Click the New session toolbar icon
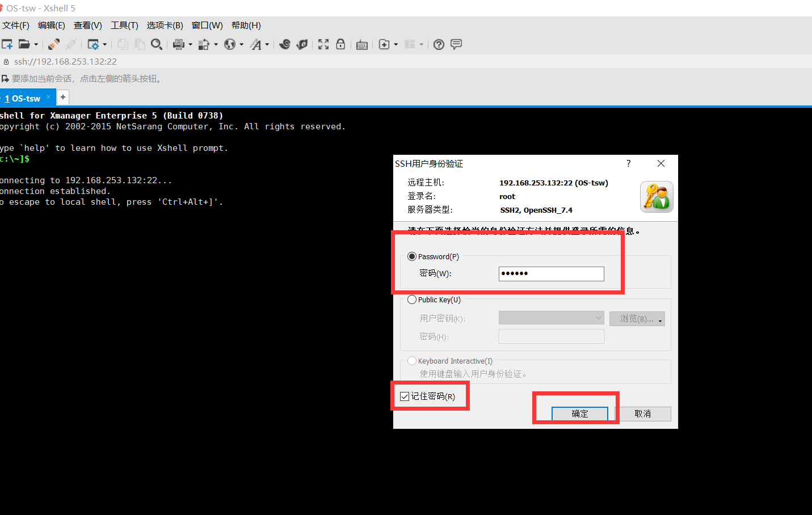Image resolution: width=812 pixels, height=515 pixels. coord(7,44)
